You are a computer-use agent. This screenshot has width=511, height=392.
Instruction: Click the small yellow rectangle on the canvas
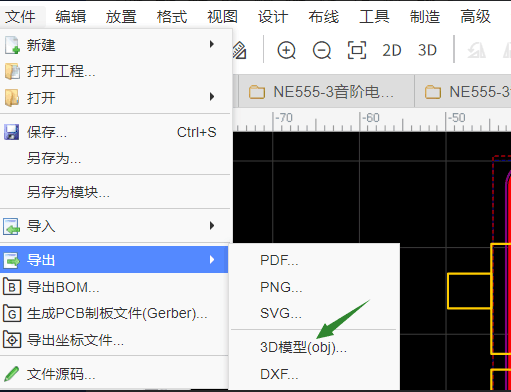469,291
